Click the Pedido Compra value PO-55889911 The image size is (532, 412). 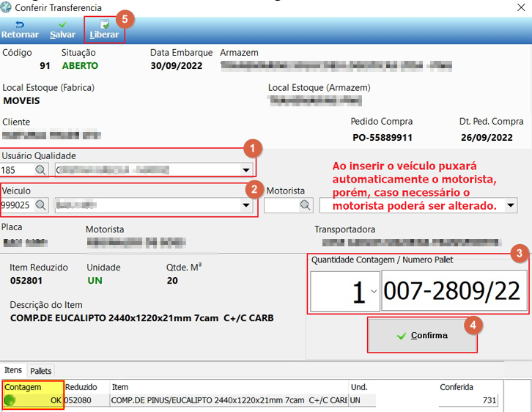tap(382, 137)
